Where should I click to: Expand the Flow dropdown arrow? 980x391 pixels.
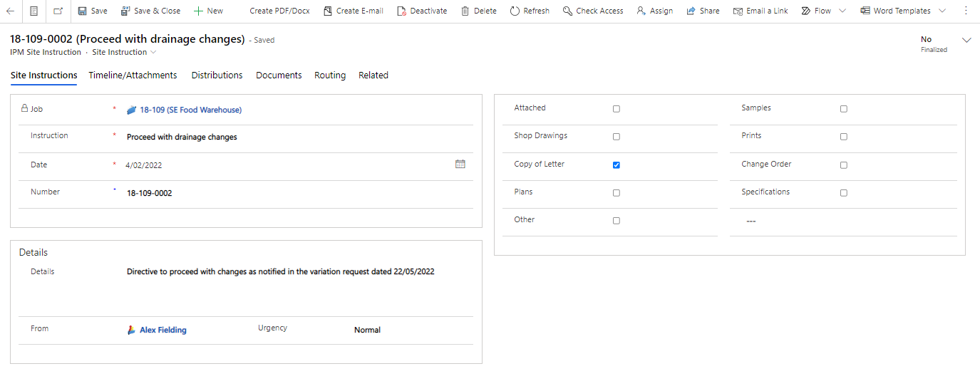tap(842, 11)
